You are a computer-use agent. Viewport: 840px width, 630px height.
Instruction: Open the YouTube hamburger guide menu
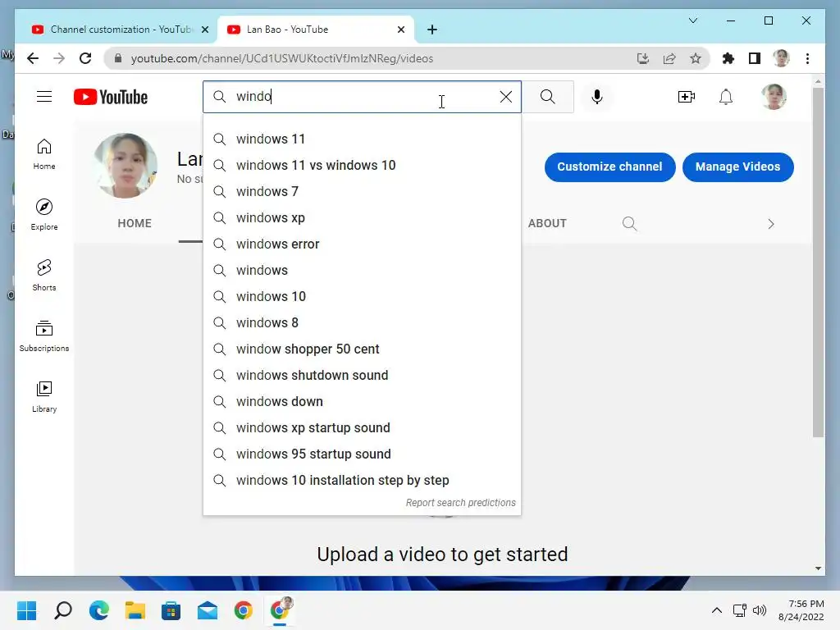click(44, 97)
